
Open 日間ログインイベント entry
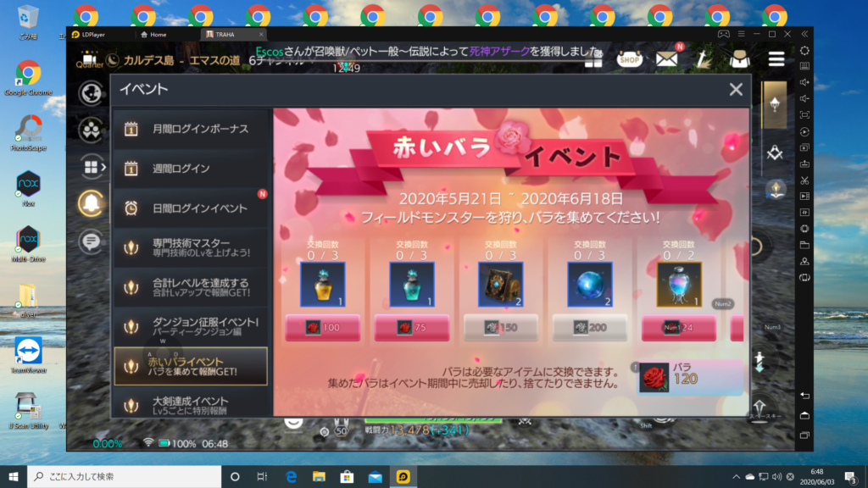click(191, 208)
